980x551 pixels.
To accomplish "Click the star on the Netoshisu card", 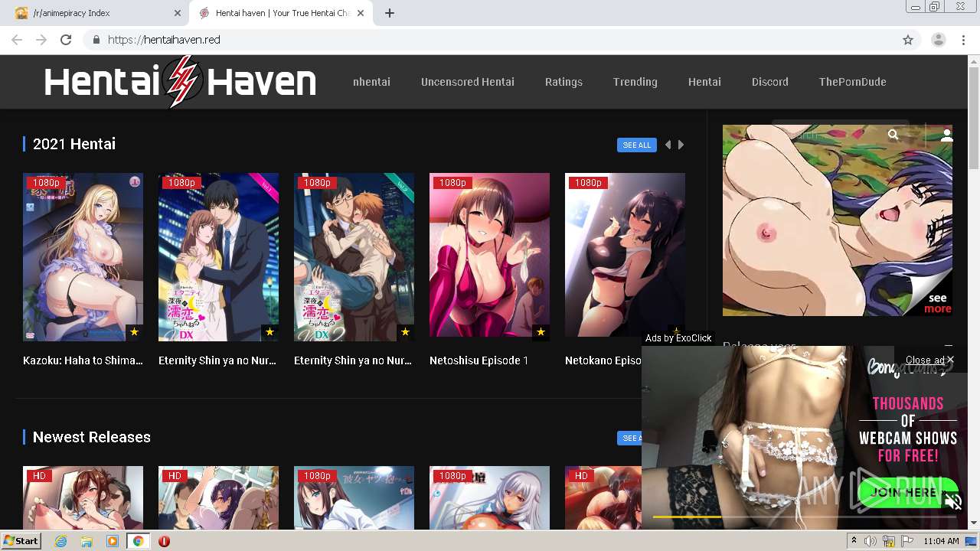I will pyautogui.click(x=541, y=332).
